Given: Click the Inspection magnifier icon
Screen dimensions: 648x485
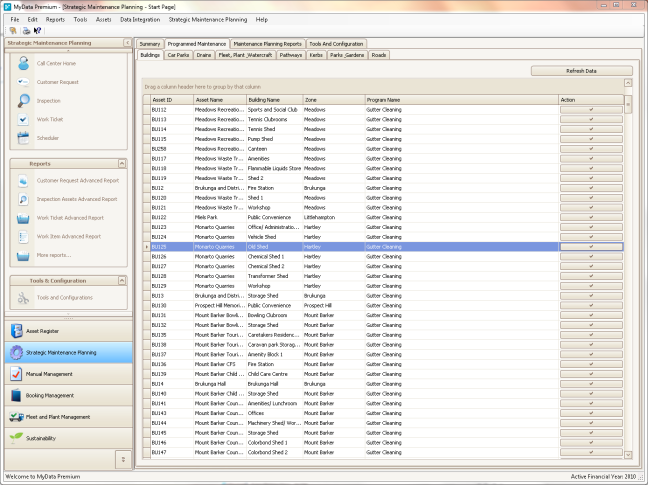Looking at the screenshot, I should 24,101.
